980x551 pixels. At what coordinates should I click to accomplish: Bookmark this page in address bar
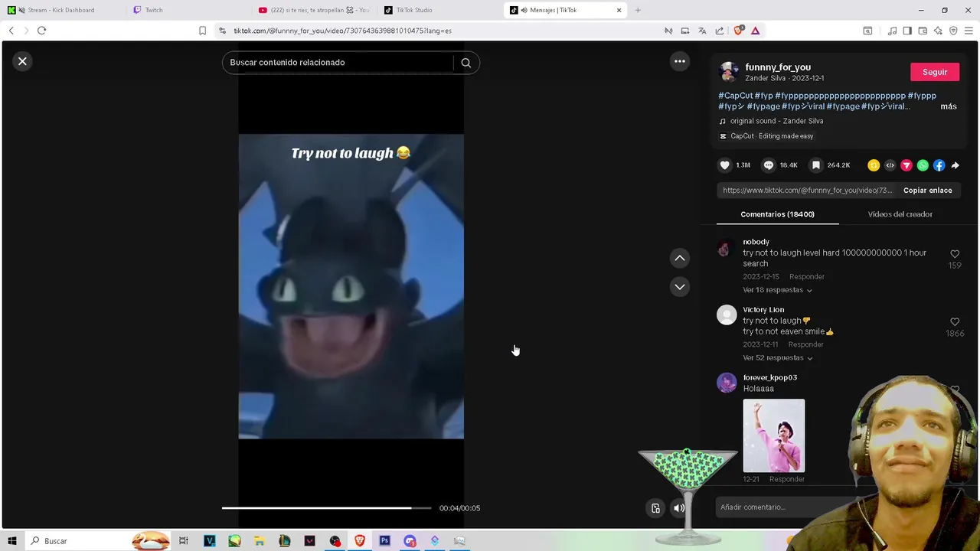point(202,31)
